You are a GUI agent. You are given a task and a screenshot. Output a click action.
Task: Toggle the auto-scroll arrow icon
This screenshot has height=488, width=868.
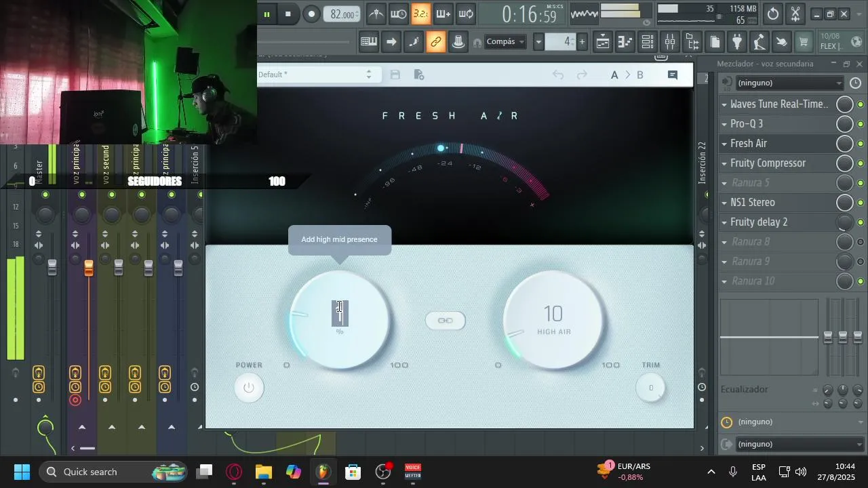point(391,42)
